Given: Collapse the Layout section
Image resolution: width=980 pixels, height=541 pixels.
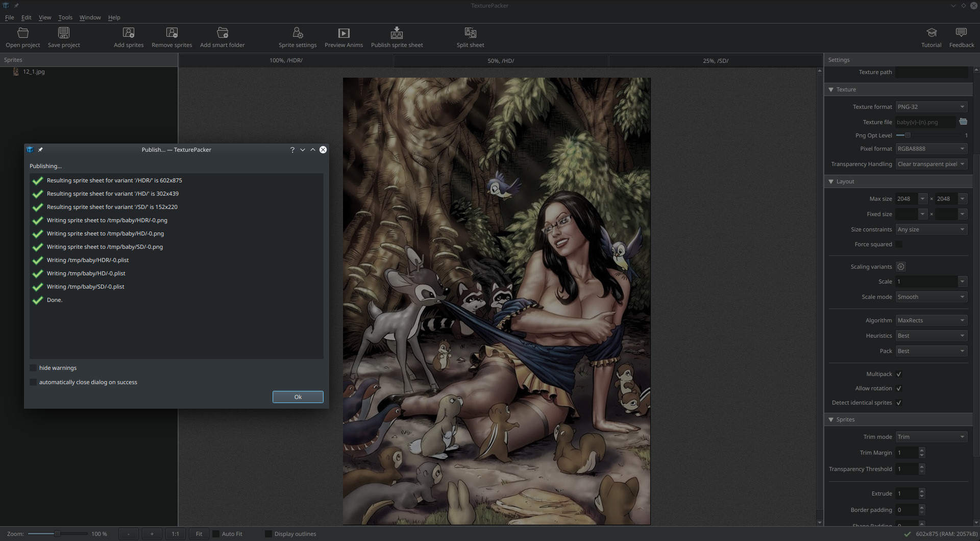Looking at the screenshot, I should [x=831, y=181].
